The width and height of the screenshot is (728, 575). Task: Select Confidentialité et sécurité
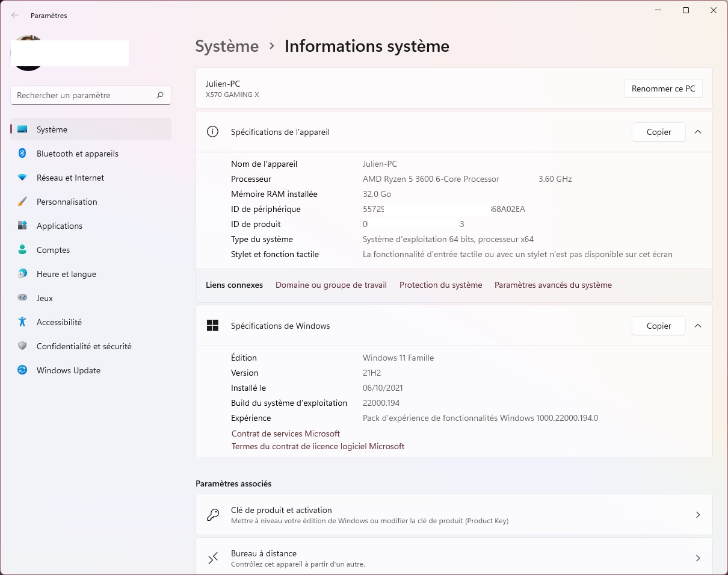point(91,346)
